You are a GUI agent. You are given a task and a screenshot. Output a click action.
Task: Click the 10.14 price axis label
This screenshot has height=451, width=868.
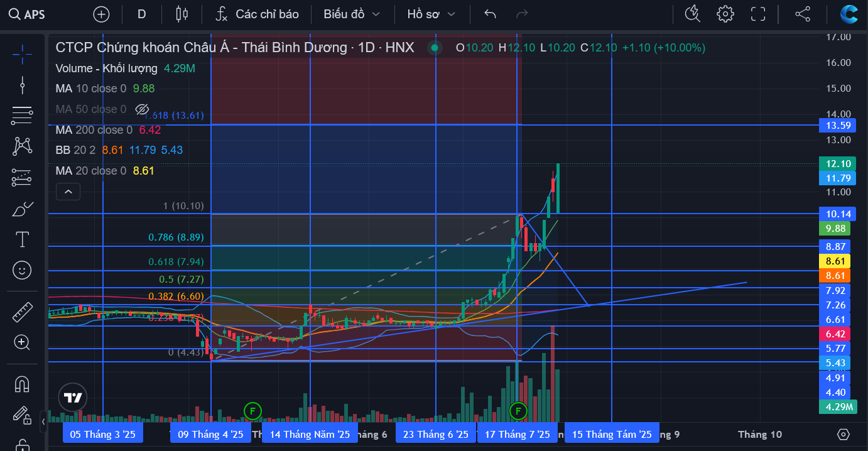click(x=838, y=214)
